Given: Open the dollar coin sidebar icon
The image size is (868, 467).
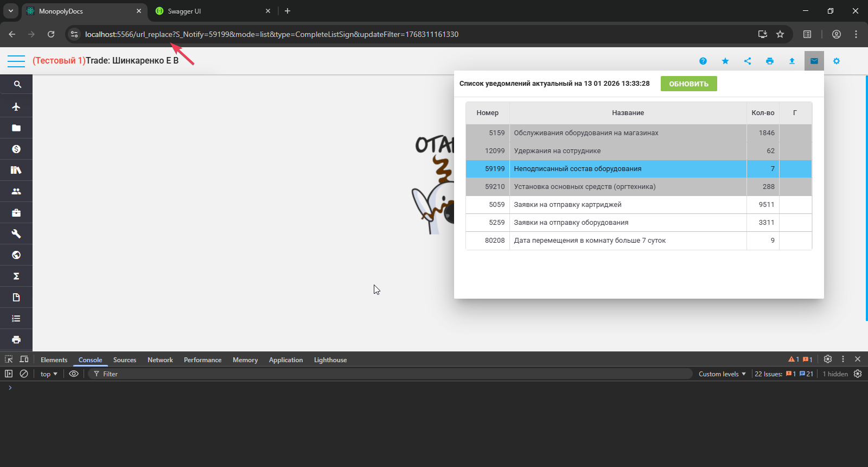Looking at the screenshot, I should pos(16,149).
